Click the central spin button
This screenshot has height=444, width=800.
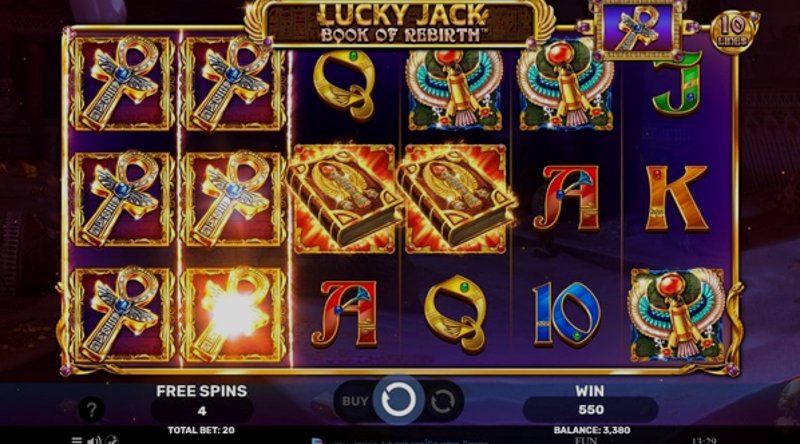pos(398,401)
